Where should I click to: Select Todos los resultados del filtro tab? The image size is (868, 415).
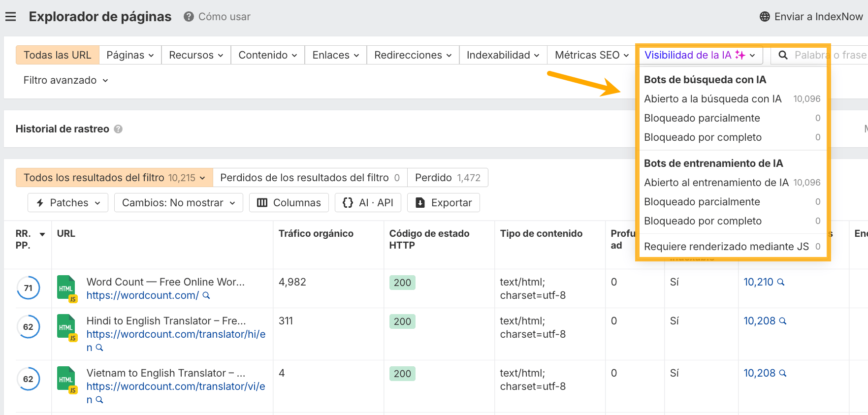114,178
